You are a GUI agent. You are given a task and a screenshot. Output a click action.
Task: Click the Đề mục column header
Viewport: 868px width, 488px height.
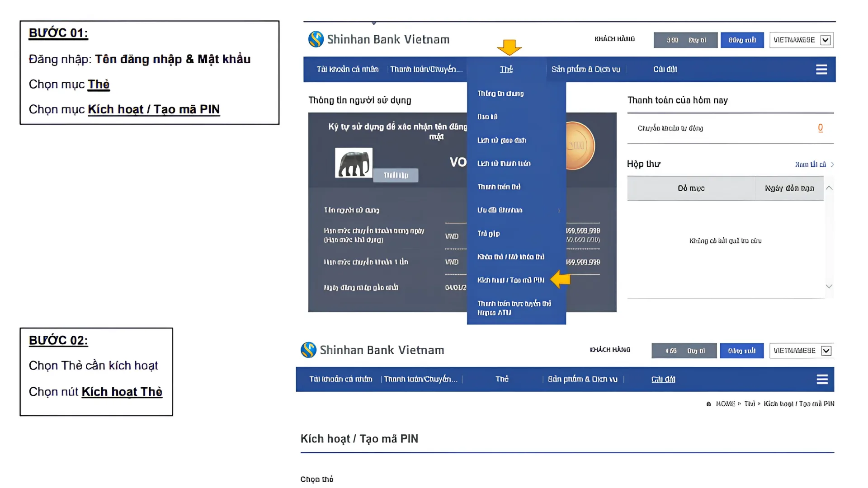pyautogui.click(x=691, y=188)
